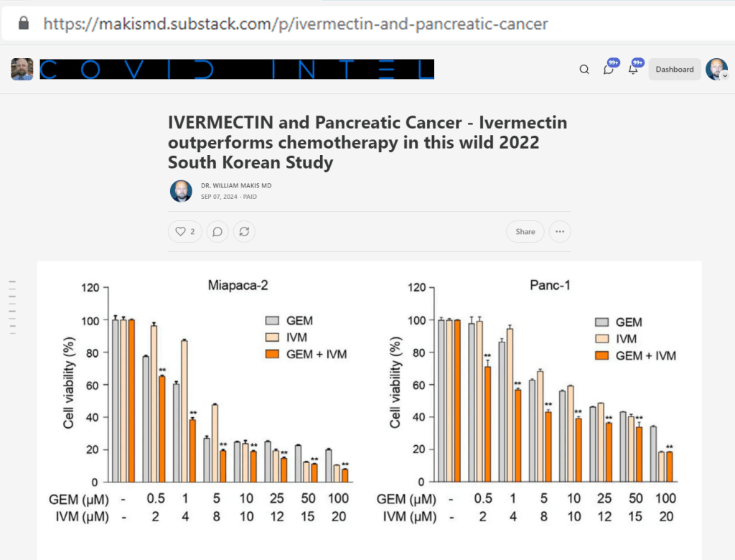Like the post with the heart button
The height and width of the screenshot is (560, 735).
[184, 232]
